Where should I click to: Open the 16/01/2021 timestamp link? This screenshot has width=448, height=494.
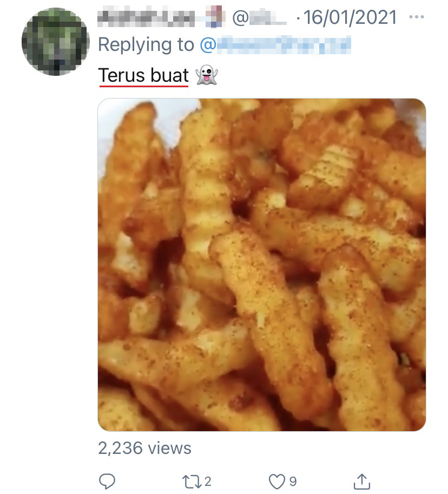point(351,18)
